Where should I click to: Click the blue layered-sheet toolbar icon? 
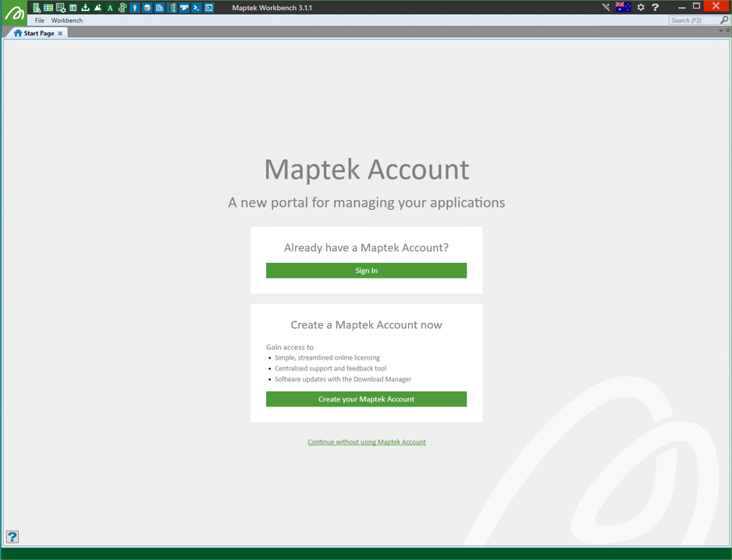point(160,8)
